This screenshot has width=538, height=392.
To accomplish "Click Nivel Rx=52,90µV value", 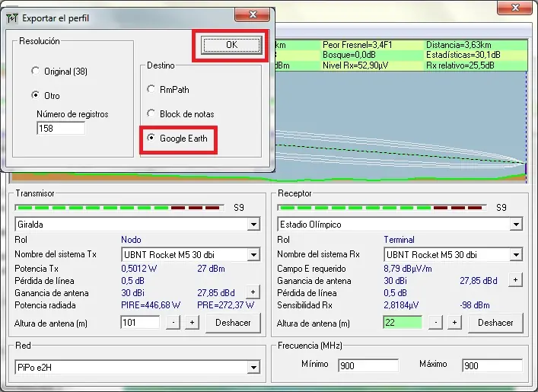I will coord(355,65).
